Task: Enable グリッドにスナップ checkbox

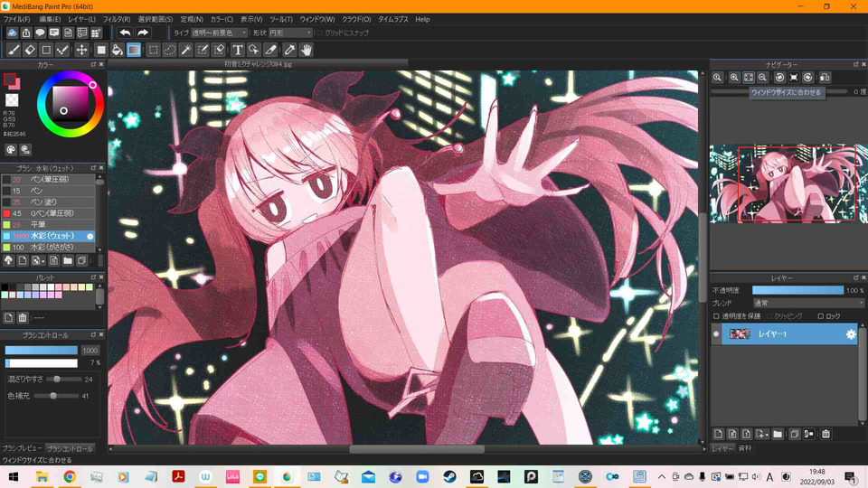Action: tap(319, 33)
